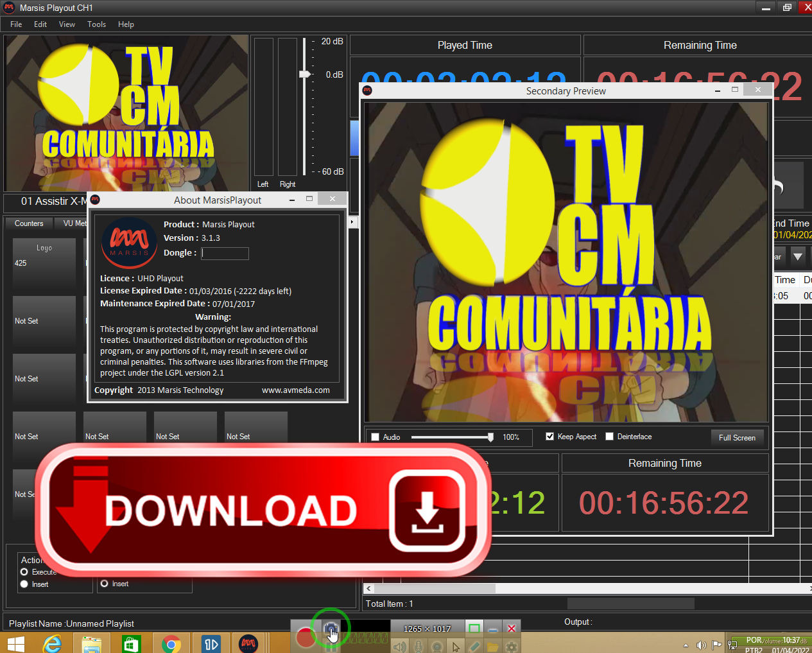Click the Full Screen button
This screenshot has width=812, height=653.
737,438
